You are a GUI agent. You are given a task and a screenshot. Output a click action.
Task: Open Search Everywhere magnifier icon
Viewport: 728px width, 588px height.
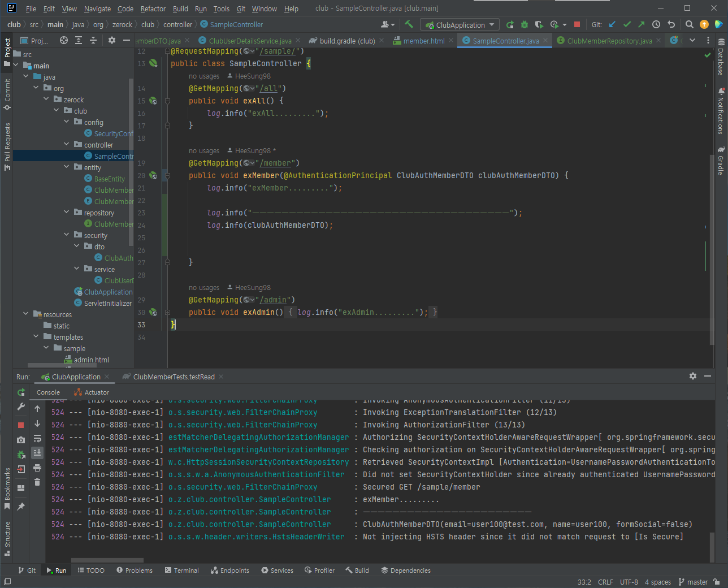pos(689,24)
